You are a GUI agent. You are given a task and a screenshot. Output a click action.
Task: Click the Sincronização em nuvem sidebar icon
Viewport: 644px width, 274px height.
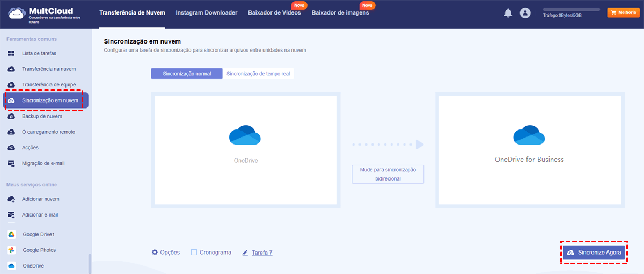[11, 100]
